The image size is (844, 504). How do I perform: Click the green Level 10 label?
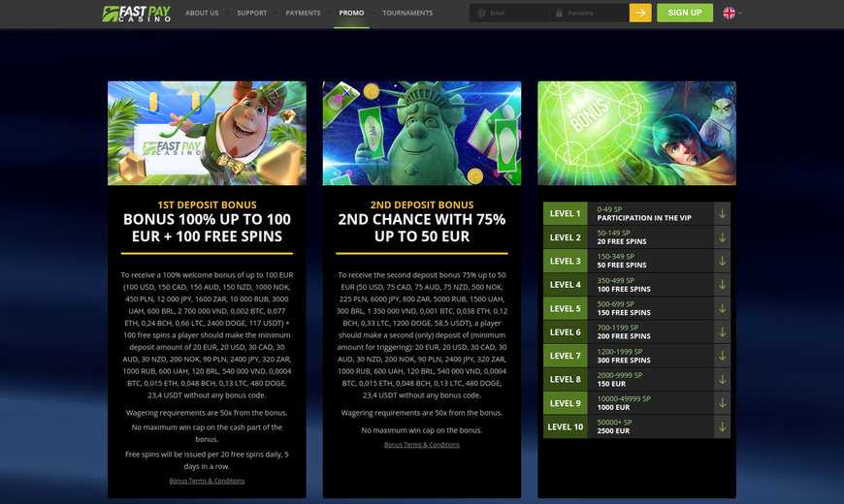[566, 426]
